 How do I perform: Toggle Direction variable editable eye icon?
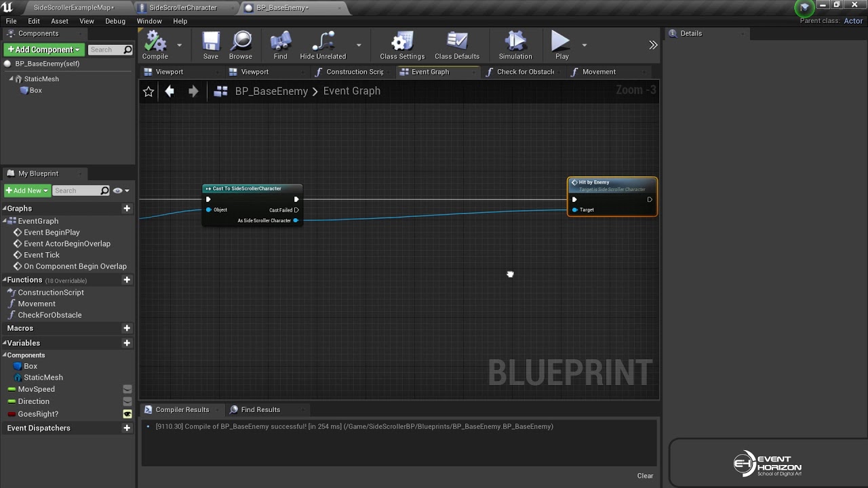pos(127,401)
